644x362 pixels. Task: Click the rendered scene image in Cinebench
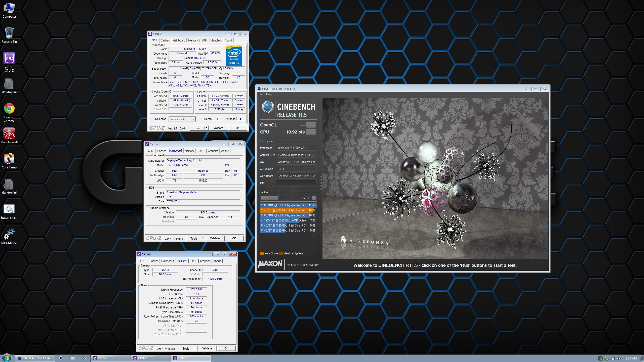(x=435, y=179)
